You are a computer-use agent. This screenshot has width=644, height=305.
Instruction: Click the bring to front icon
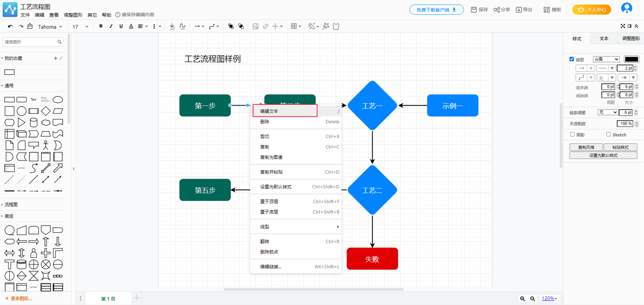(231, 26)
